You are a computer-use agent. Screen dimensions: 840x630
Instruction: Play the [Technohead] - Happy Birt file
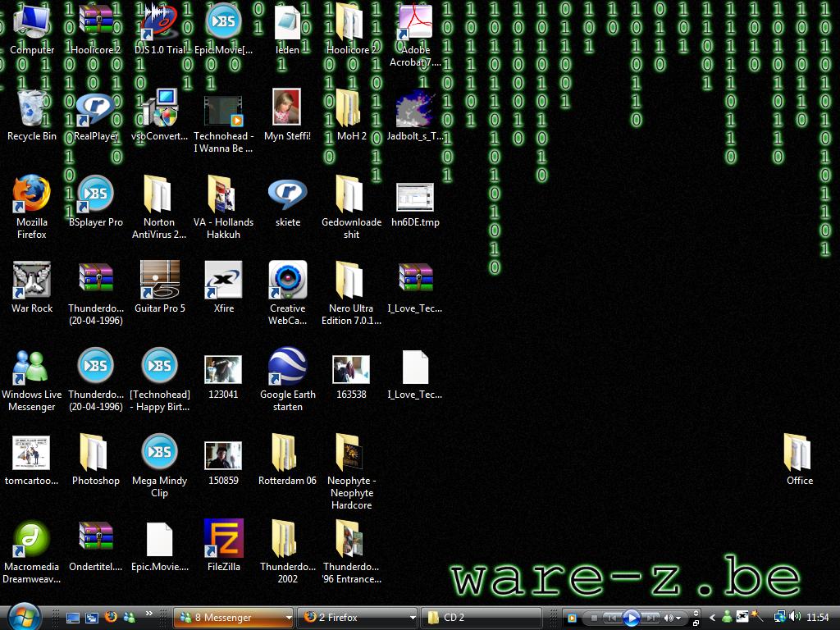[x=160, y=379]
